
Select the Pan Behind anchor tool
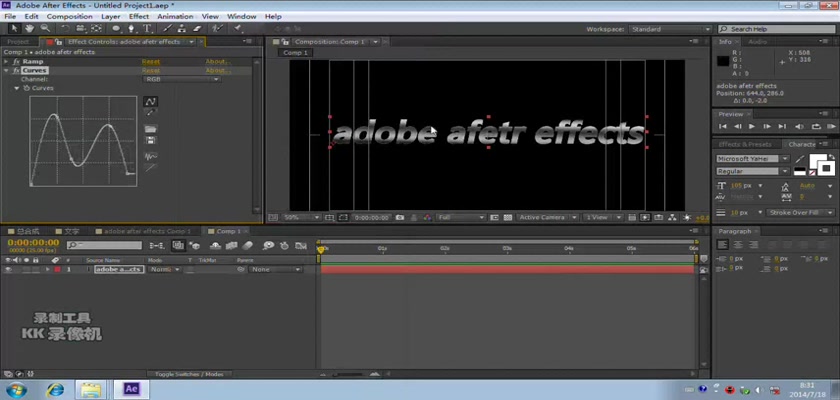tap(96, 28)
